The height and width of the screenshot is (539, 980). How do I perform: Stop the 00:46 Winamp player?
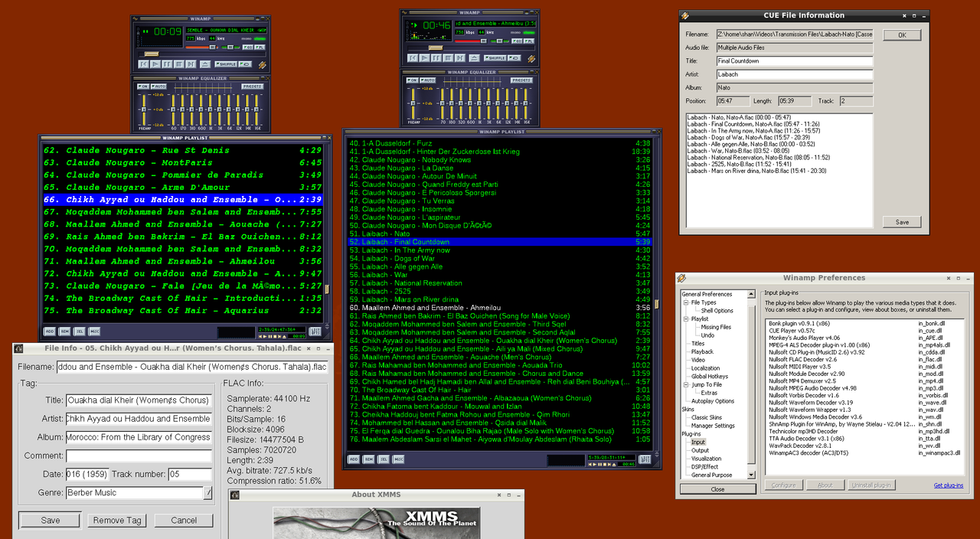point(448,58)
